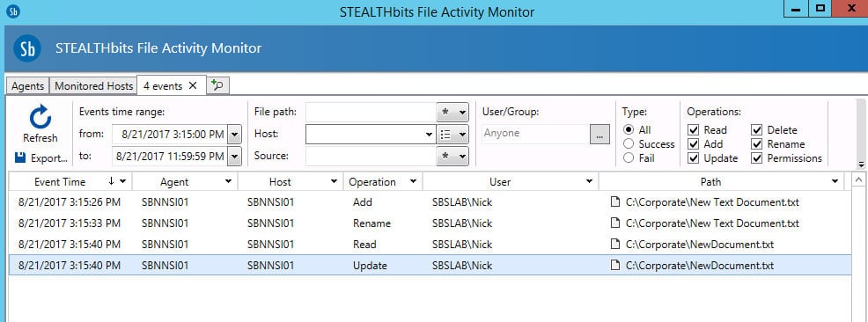Open User column filter dropdown
The image size is (868, 322).
point(589,181)
